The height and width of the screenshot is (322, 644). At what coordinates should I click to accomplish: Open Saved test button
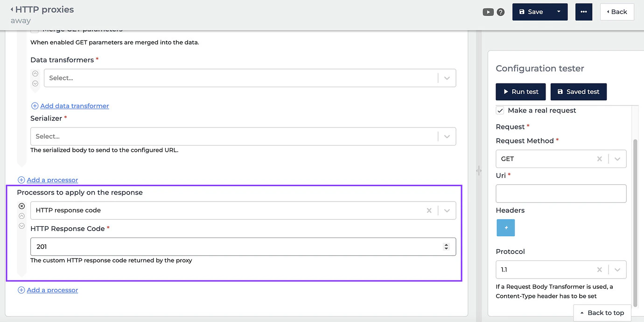tap(579, 92)
